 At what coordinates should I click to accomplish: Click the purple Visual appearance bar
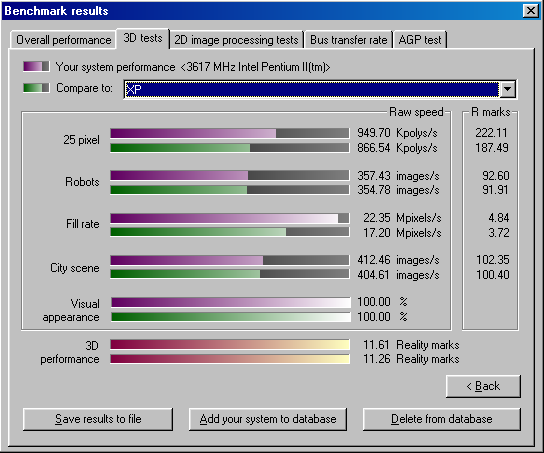[231, 302]
